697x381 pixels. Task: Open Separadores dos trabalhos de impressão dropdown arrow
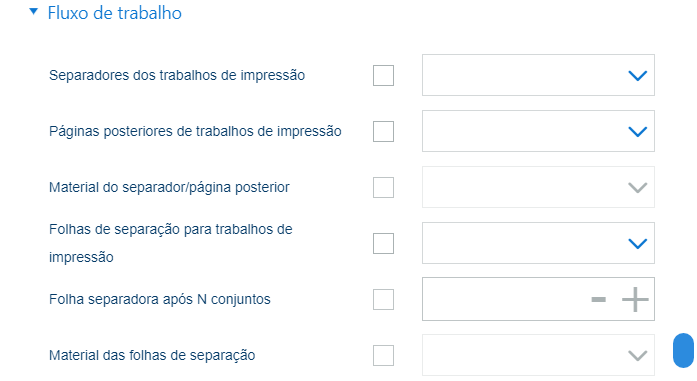(637, 76)
